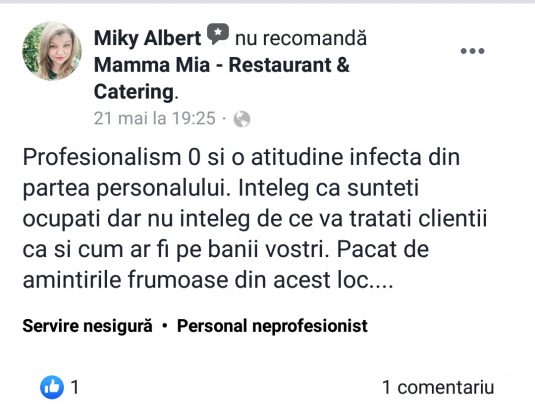Click the text line ca si cum ar fi
The image size is (535, 420).
click(226, 249)
